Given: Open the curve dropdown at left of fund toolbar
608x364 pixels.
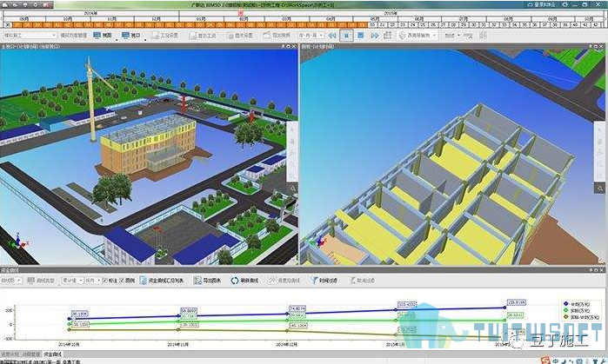Looking at the screenshot, I should 10,280.
